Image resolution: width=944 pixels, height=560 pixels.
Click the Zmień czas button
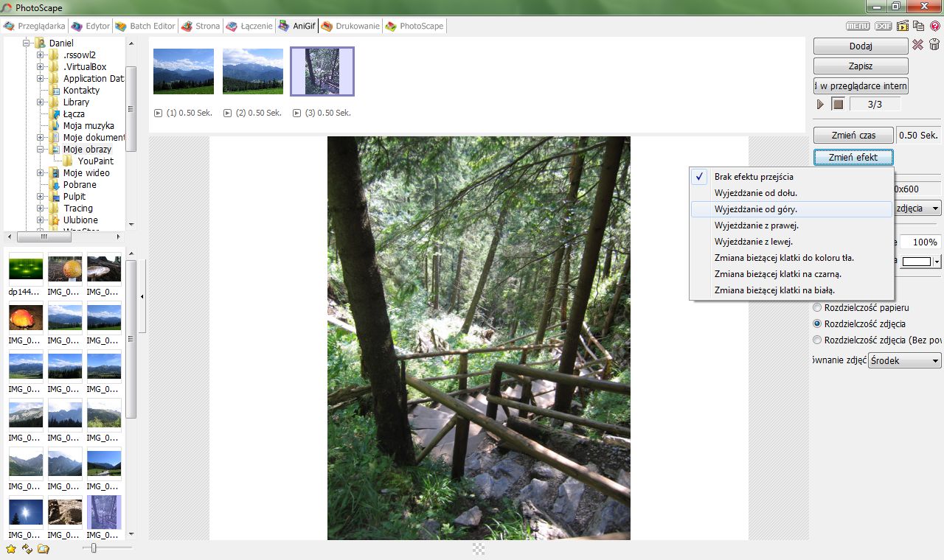pos(853,136)
